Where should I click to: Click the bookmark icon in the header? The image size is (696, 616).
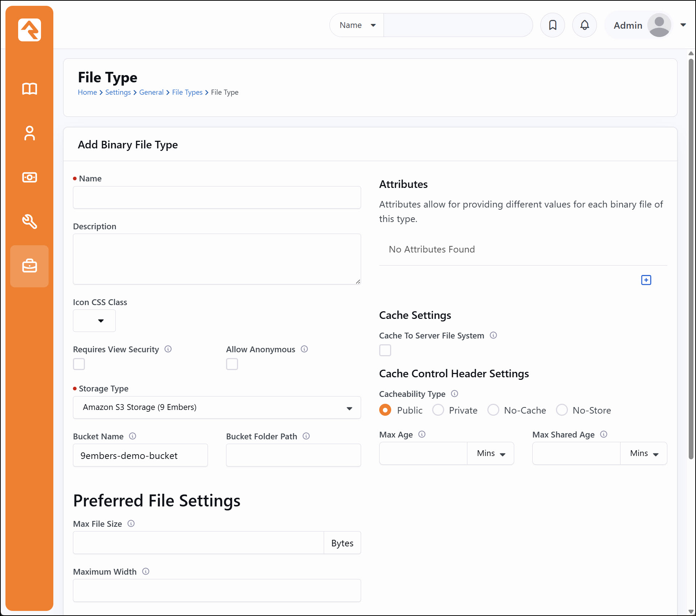click(x=553, y=25)
